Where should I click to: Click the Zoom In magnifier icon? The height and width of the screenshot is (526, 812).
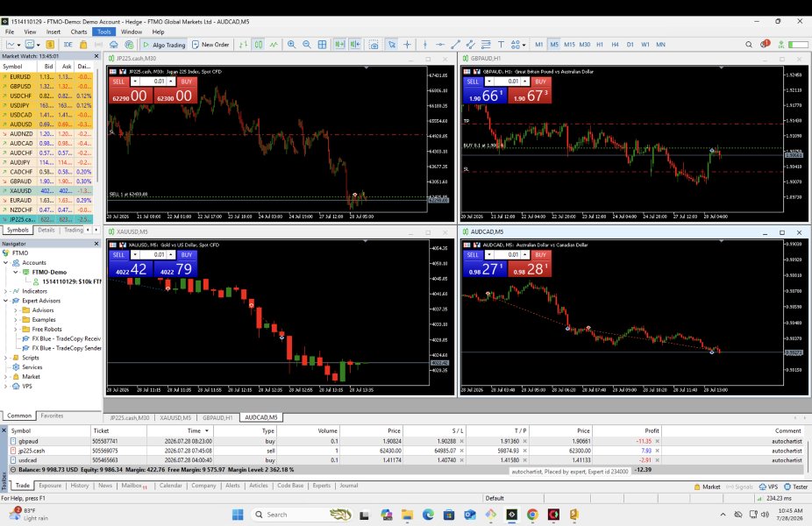tap(291, 45)
